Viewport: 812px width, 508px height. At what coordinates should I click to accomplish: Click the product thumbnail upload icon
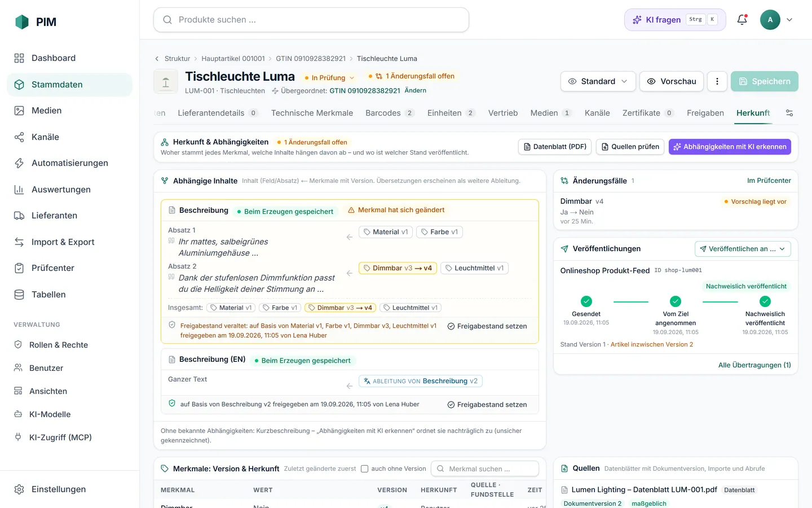point(166,82)
